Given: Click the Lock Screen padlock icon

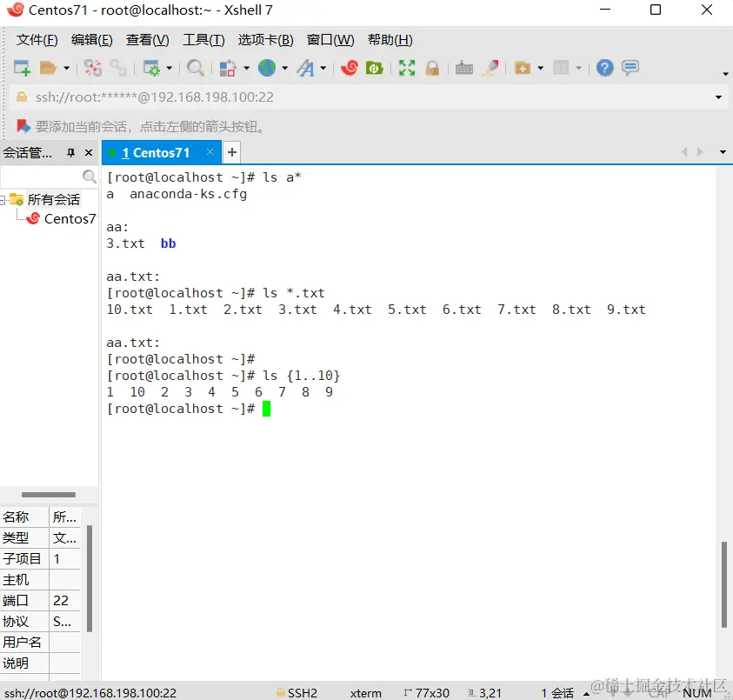Looking at the screenshot, I should [x=432, y=69].
